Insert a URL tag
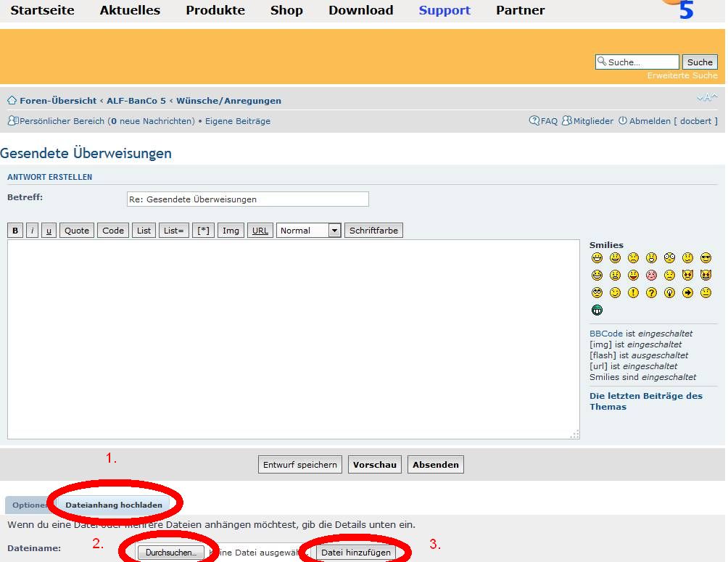The height and width of the screenshot is (562, 728). [x=260, y=231]
